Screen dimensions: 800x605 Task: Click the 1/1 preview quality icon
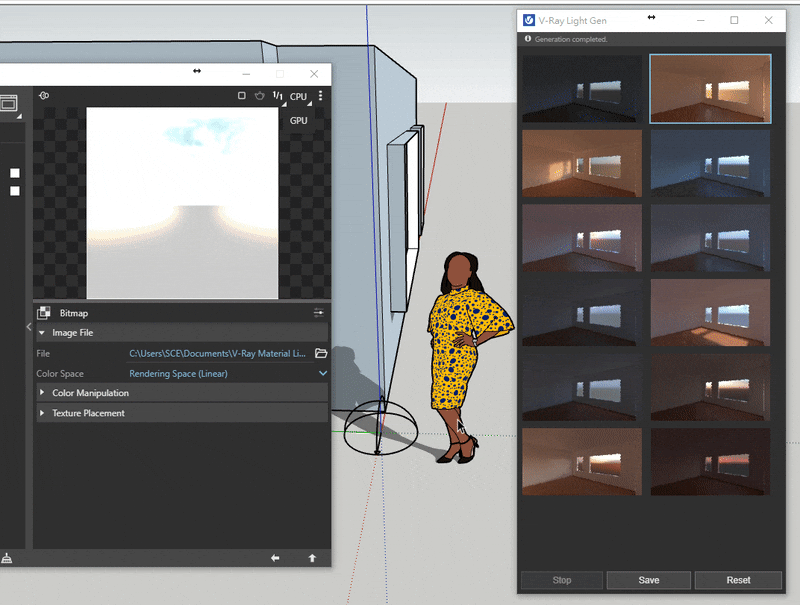pyautogui.click(x=278, y=95)
